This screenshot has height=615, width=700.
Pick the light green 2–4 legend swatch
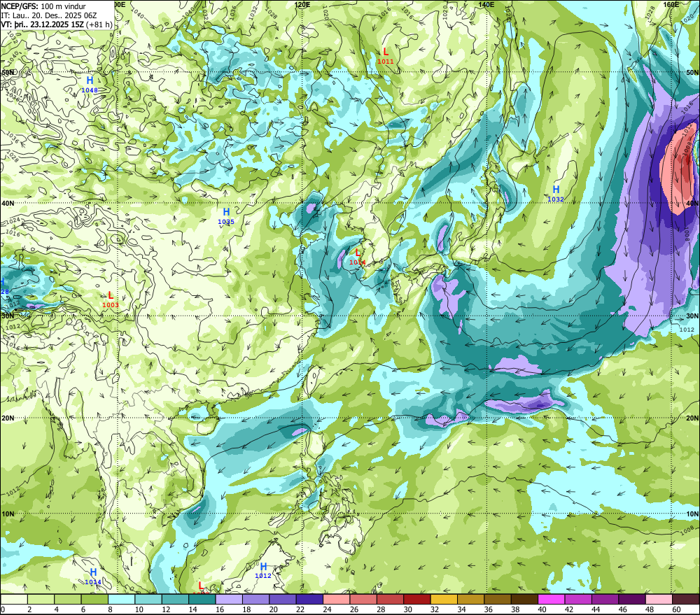pyautogui.click(x=41, y=600)
